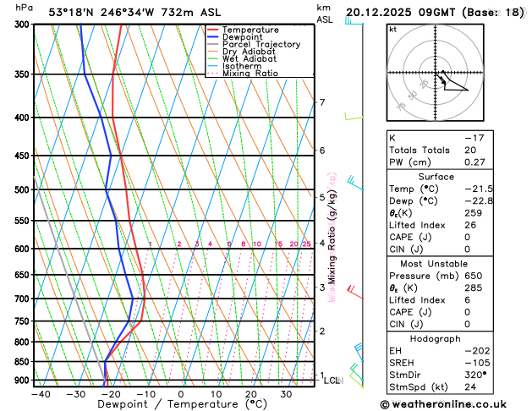This screenshot has width=532, height=411.
Task: Click the 'Surface' section heading
Action: (436, 177)
